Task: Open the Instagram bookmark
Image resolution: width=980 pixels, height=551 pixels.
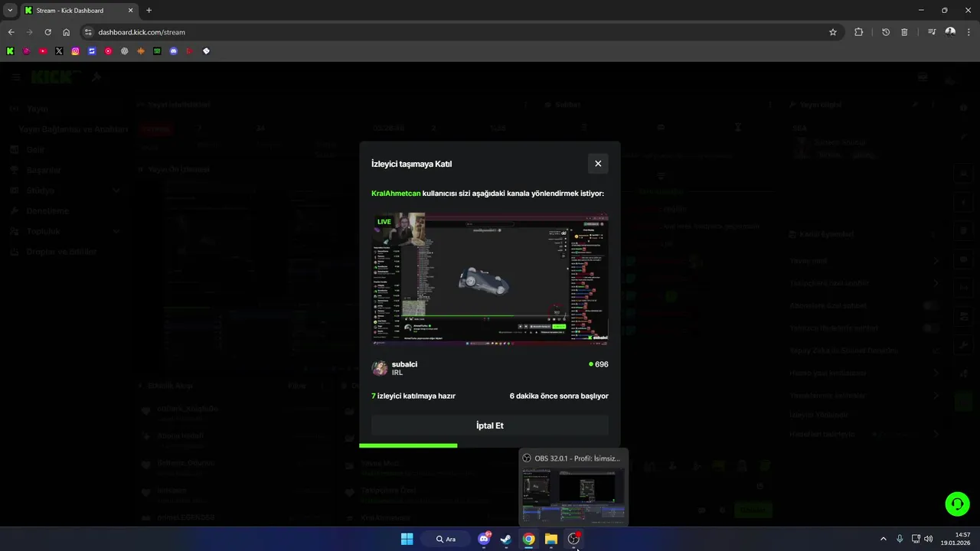Action: click(75, 51)
